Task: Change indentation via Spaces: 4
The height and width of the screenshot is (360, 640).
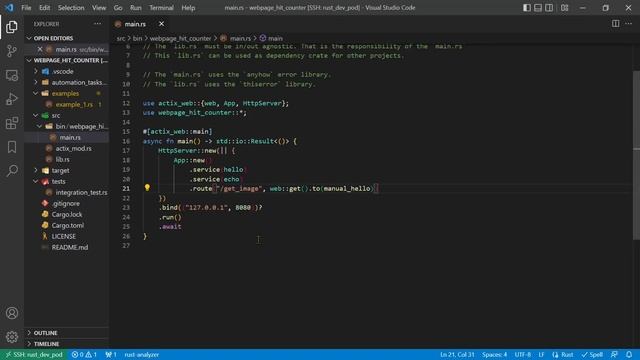Action: [494, 355]
